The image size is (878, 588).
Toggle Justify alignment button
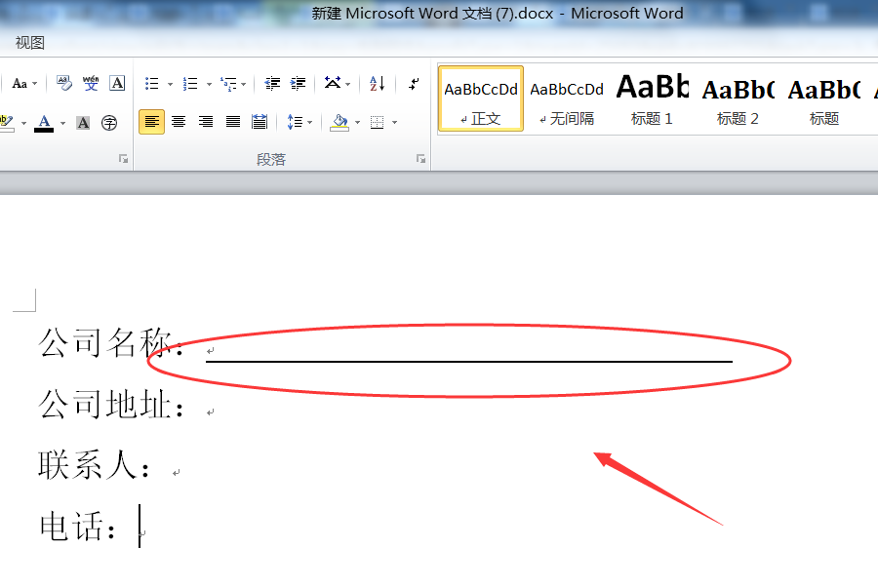pyautogui.click(x=232, y=122)
